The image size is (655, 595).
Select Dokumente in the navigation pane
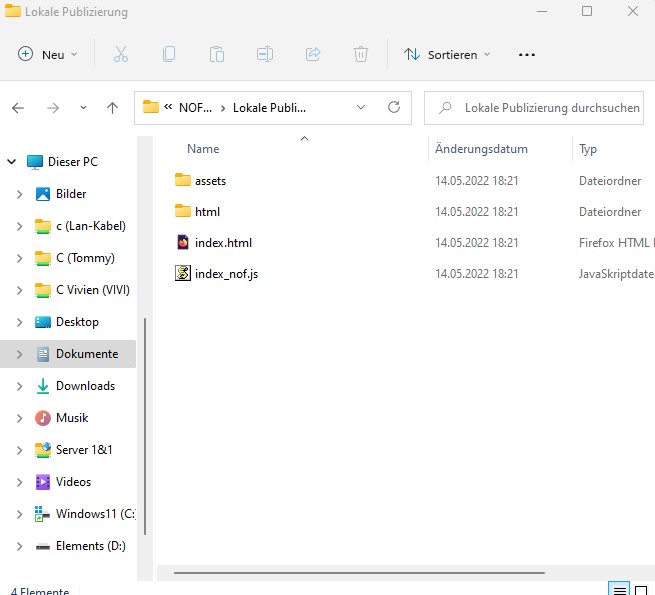(86, 354)
